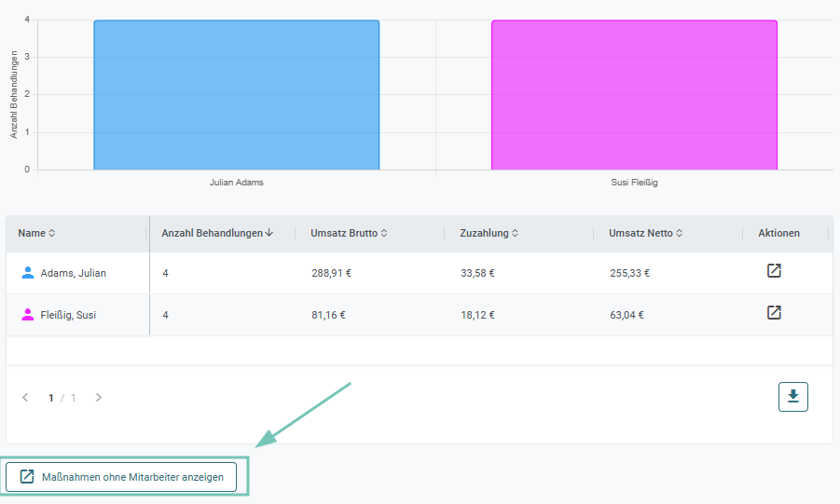This screenshot has width=840, height=504.
Task: Click co-payment value 18,12 €
Action: coord(477,315)
